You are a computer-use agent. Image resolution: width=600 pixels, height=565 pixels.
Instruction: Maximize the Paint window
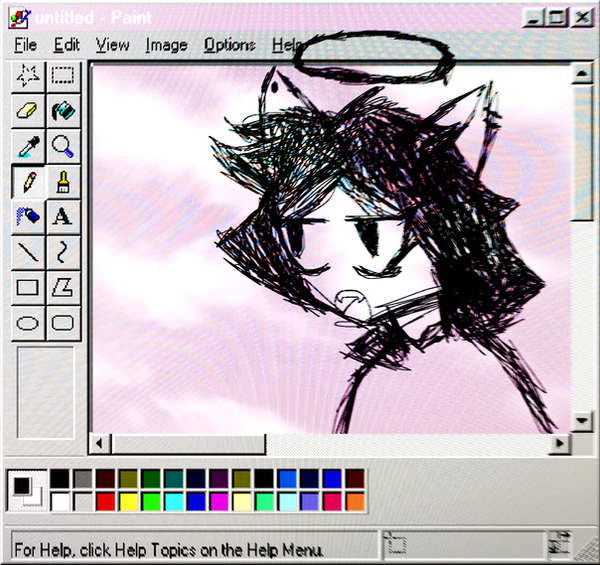tap(558, 18)
